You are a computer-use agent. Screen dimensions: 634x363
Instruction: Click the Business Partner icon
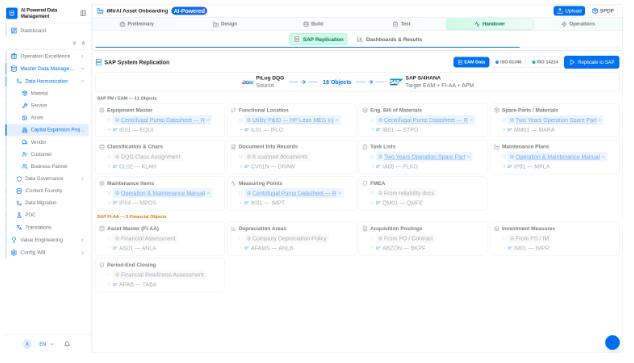25,167
